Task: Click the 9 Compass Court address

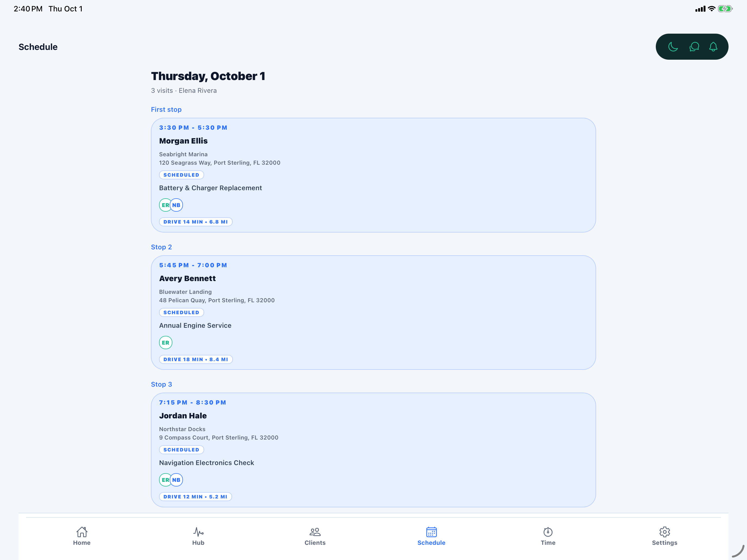Action: pyautogui.click(x=219, y=437)
